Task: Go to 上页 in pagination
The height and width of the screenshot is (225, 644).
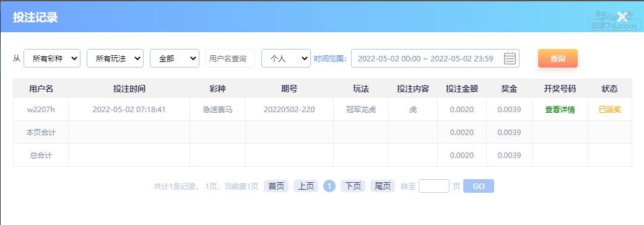Action: click(305, 187)
